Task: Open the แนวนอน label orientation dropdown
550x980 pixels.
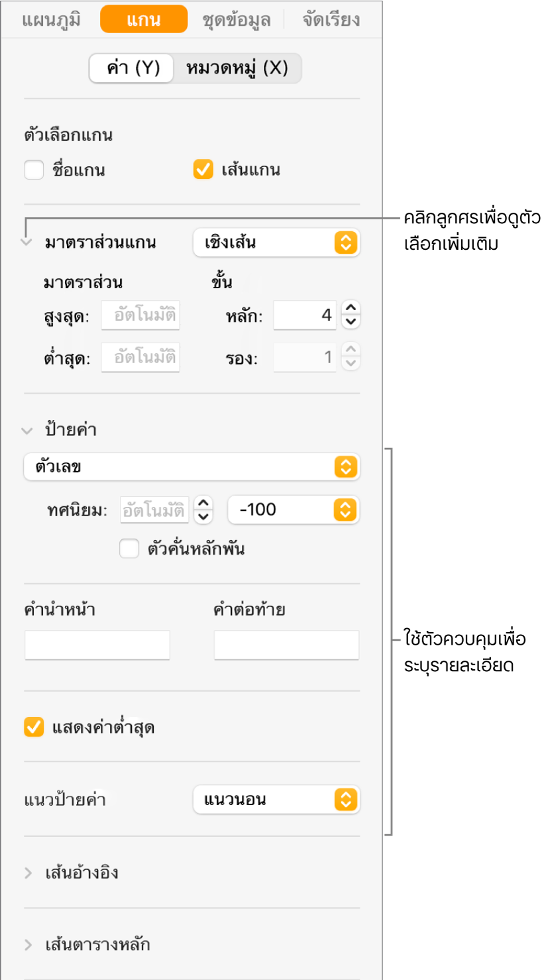Action: tap(276, 800)
